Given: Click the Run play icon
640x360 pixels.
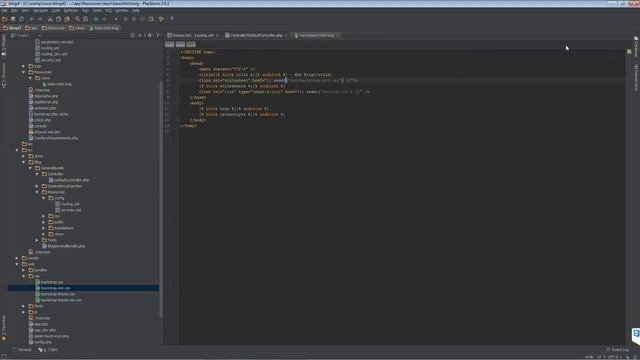Looking at the screenshot, I should 126,19.
